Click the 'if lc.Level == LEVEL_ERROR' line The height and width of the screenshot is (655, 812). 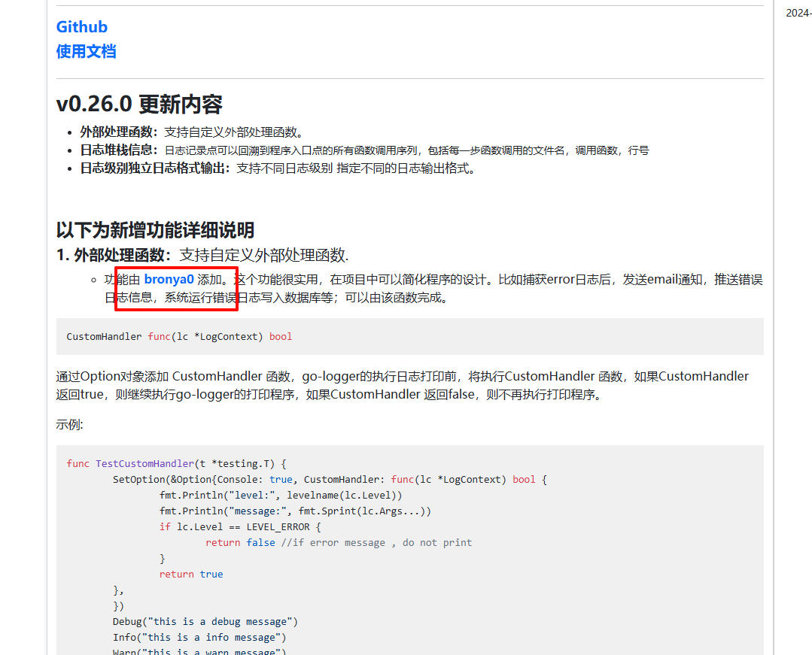click(240, 527)
